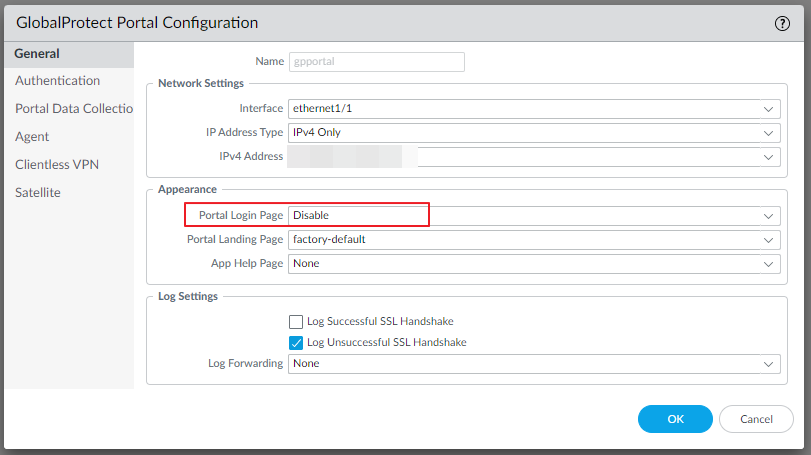Expand the Interface dropdown
The image size is (811, 455).
(768, 108)
